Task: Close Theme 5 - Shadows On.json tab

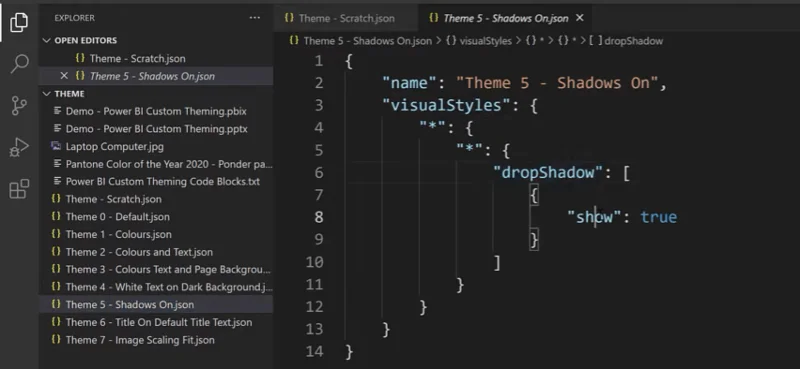Action: [580, 18]
